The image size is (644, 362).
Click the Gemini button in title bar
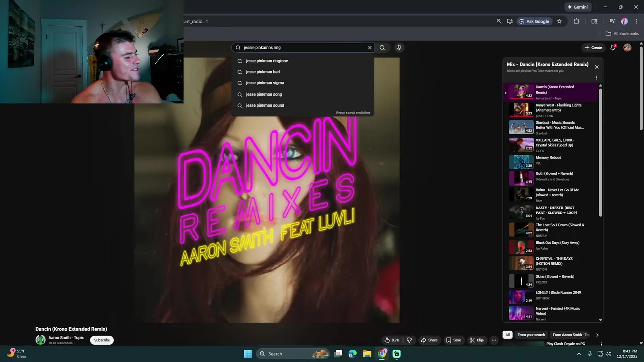pyautogui.click(x=577, y=7)
